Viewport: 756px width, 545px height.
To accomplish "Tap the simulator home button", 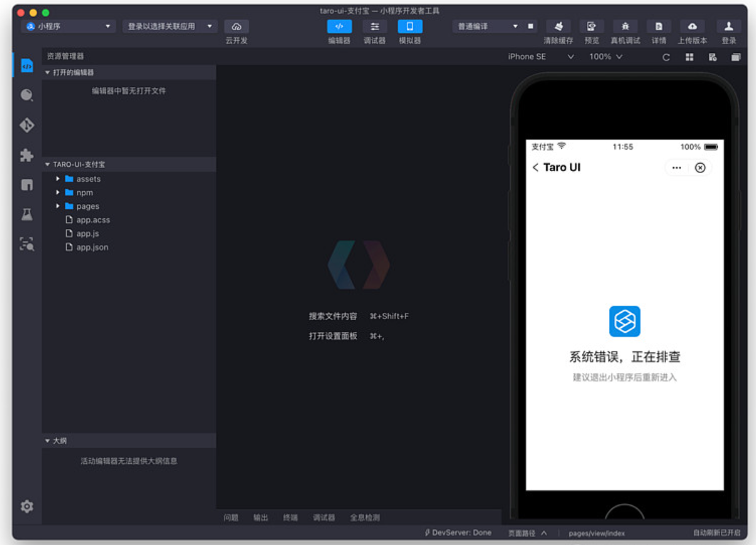I will (625, 511).
